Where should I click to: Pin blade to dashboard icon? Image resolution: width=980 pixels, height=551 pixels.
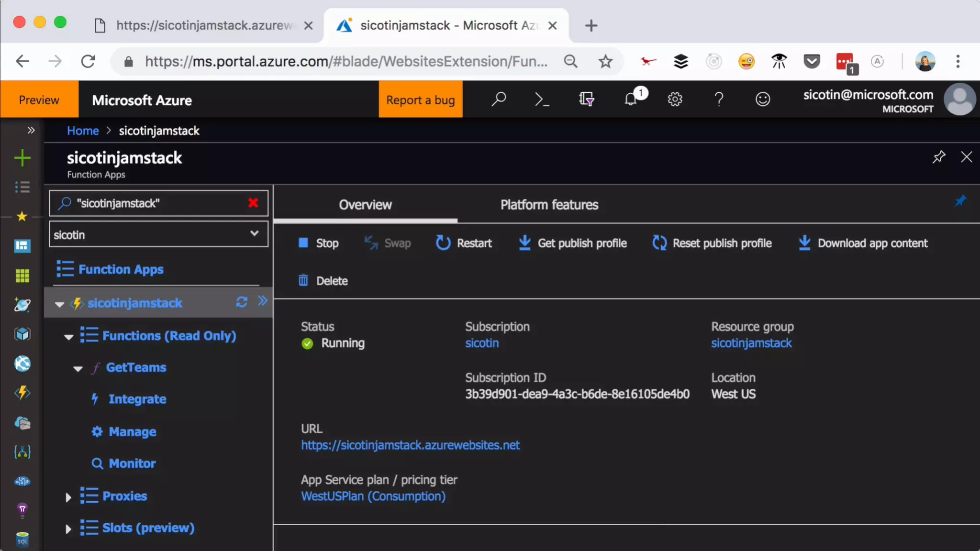pyautogui.click(x=938, y=157)
